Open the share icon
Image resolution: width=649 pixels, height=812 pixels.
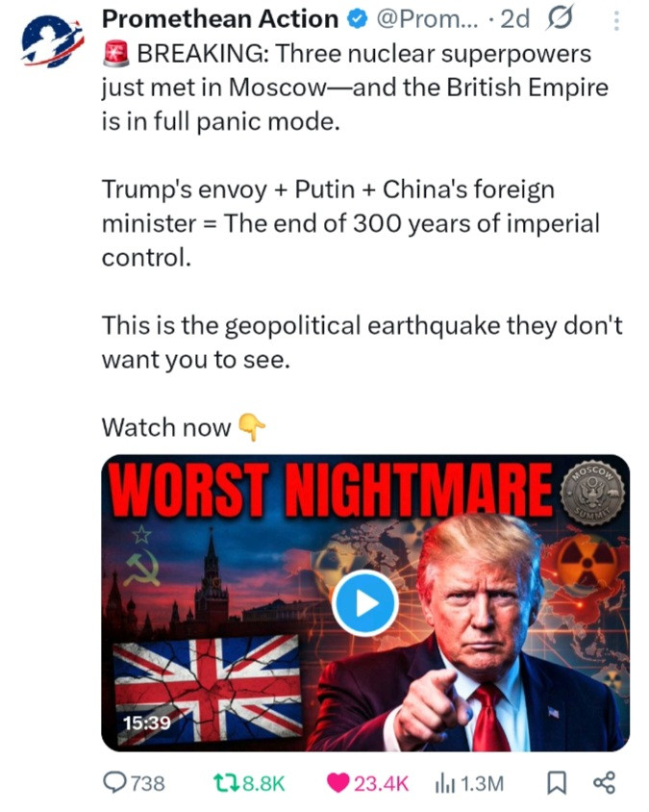coord(605,782)
